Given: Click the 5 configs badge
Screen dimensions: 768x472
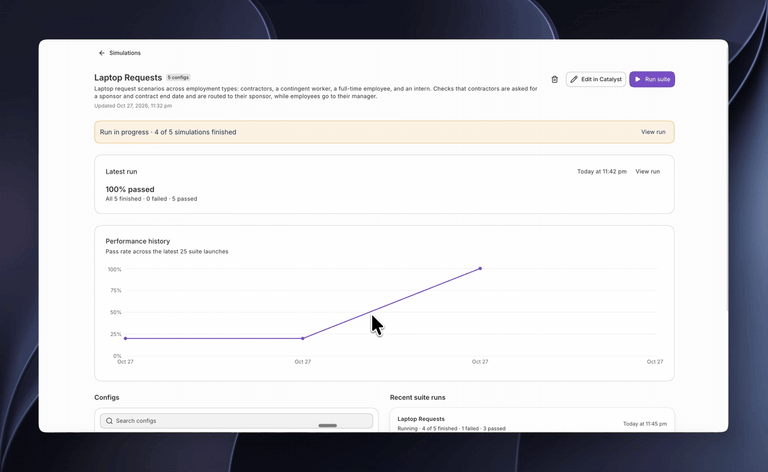Looking at the screenshot, I should (x=178, y=77).
